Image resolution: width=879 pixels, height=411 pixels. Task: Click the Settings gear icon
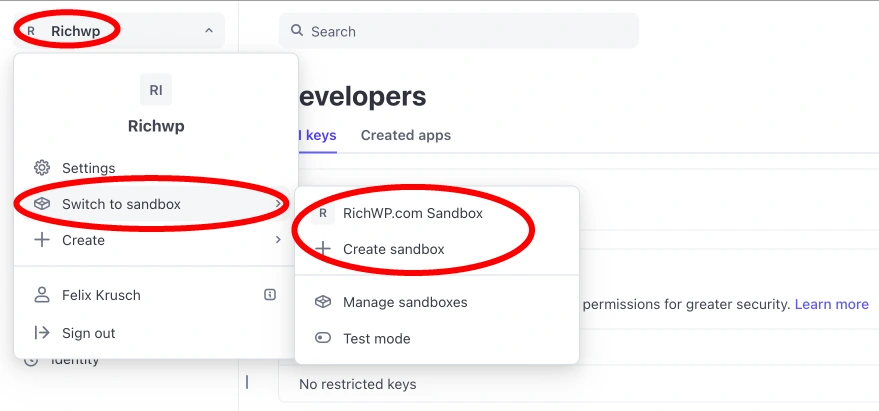pos(42,168)
